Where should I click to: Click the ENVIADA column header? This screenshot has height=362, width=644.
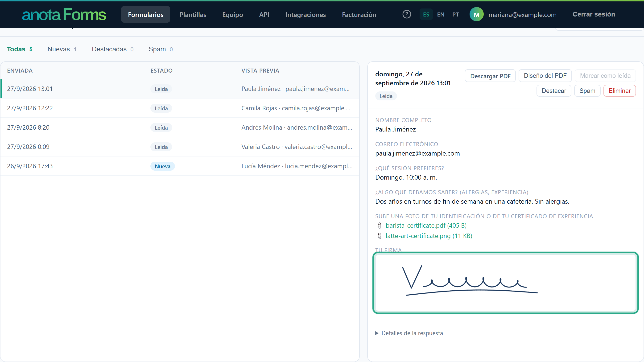point(20,70)
